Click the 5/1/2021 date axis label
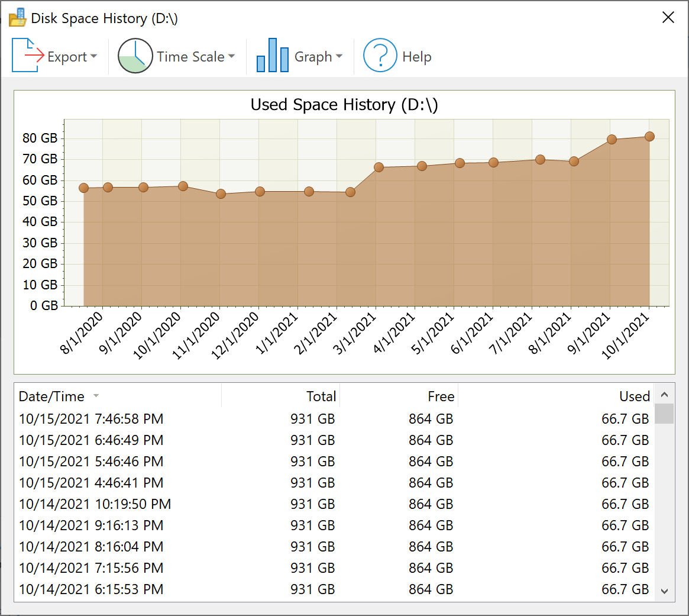 pyautogui.click(x=432, y=333)
